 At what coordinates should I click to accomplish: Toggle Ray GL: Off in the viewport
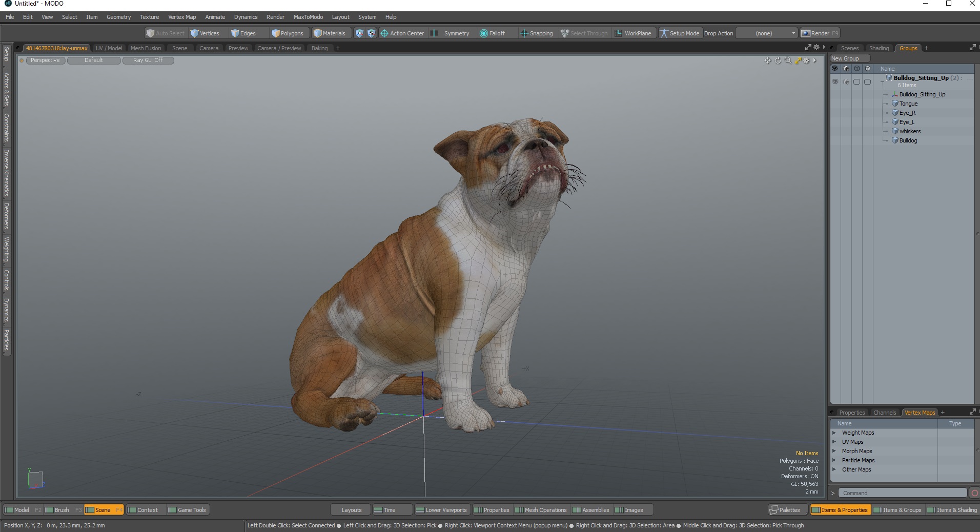pos(148,60)
